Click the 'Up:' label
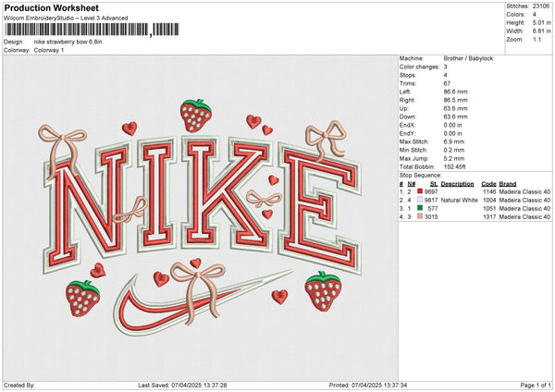 [404, 108]
